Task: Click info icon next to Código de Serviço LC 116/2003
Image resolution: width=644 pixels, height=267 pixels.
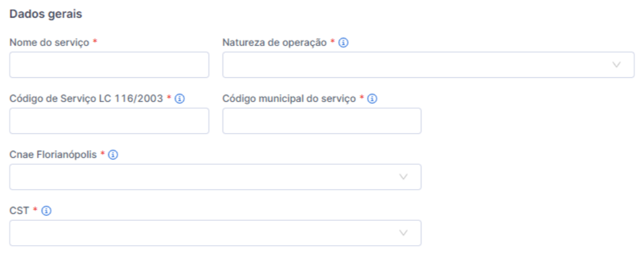Action: (x=180, y=99)
